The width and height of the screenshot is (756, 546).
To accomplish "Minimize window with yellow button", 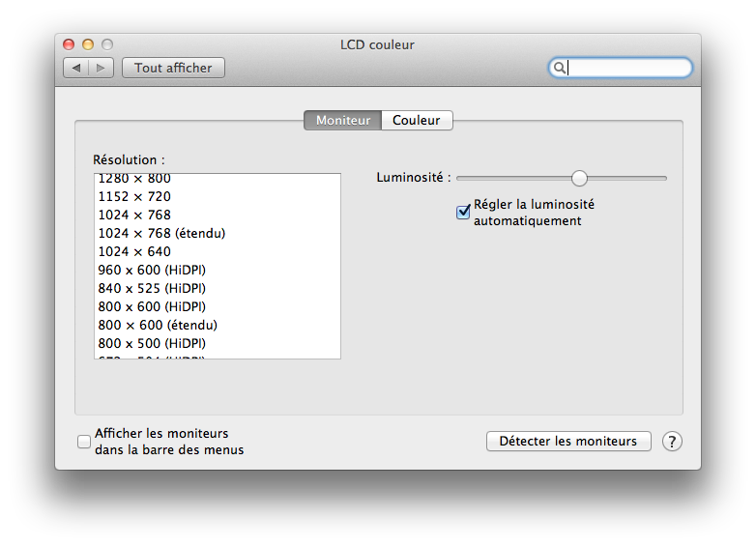I will coord(88,44).
